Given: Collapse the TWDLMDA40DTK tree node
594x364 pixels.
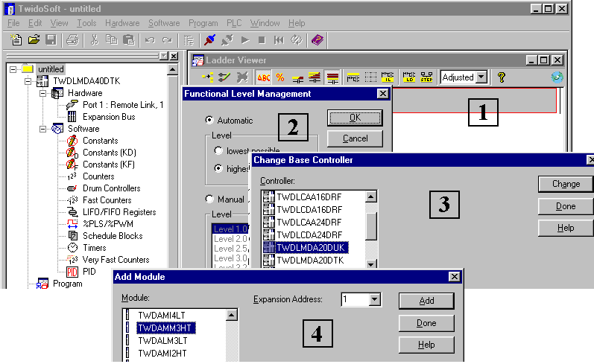Looking at the screenshot, I should pyautogui.click(x=28, y=81).
